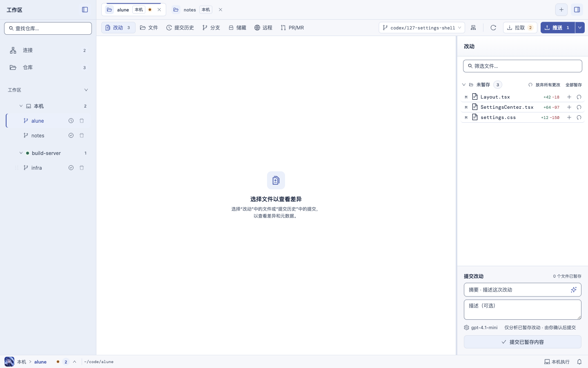The width and height of the screenshot is (588, 368).
Task: Click the 推送 push button
Action: [x=558, y=28]
